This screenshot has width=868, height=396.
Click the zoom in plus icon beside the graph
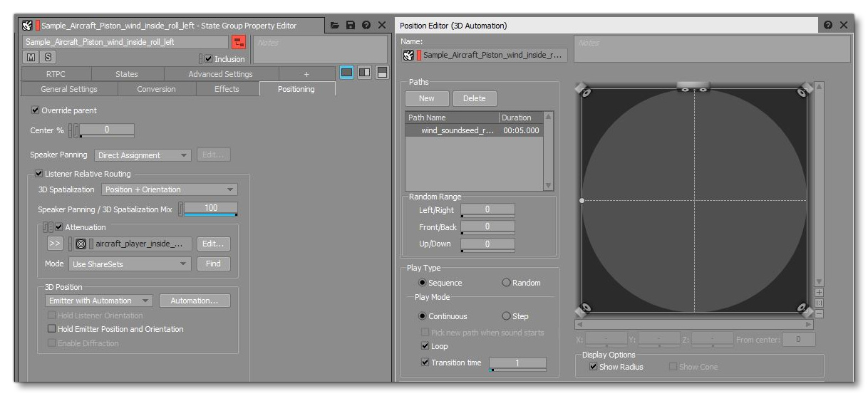(x=820, y=292)
